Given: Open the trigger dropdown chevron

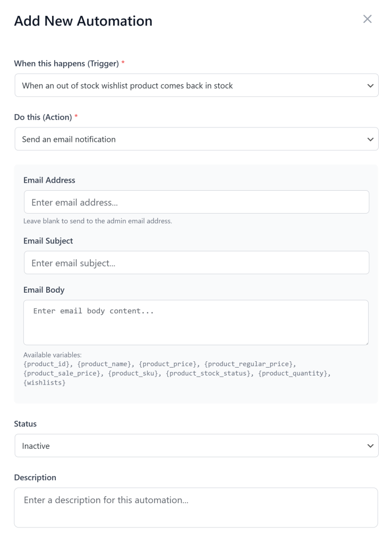Looking at the screenshot, I should click(371, 85).
